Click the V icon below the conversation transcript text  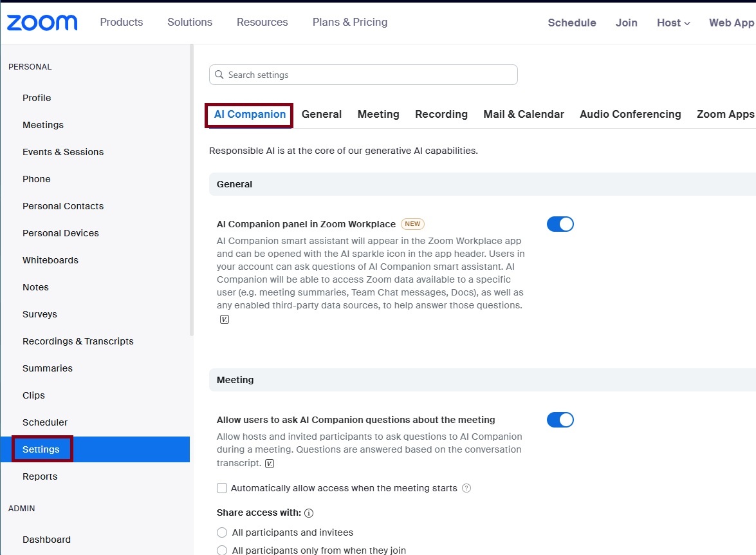pyautogui.click(x=269, y=463)
